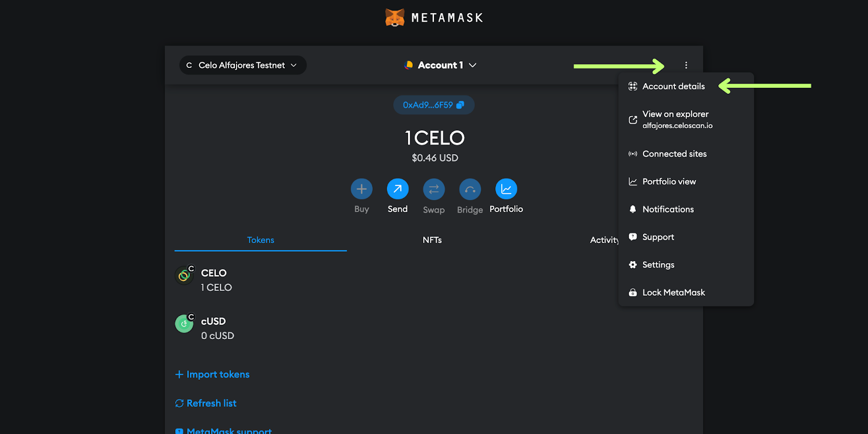The width and height of the screenshot is (868, 434).
Task: Click the MetaMask fox logo
Action: click(x=395, y=18)
